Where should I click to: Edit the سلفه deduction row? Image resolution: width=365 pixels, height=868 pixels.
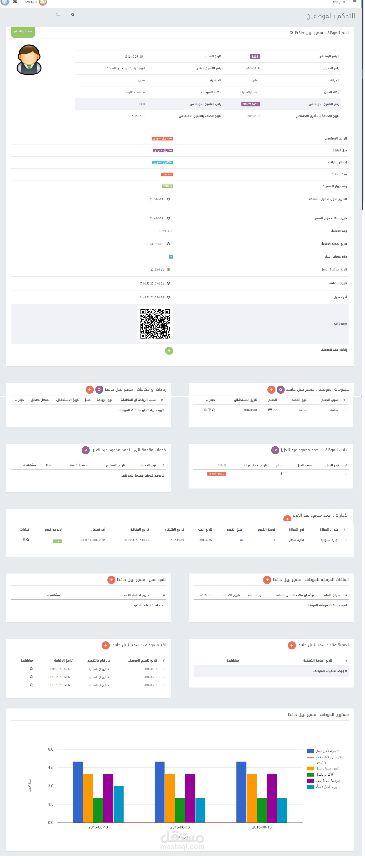(x=209, y=410)
